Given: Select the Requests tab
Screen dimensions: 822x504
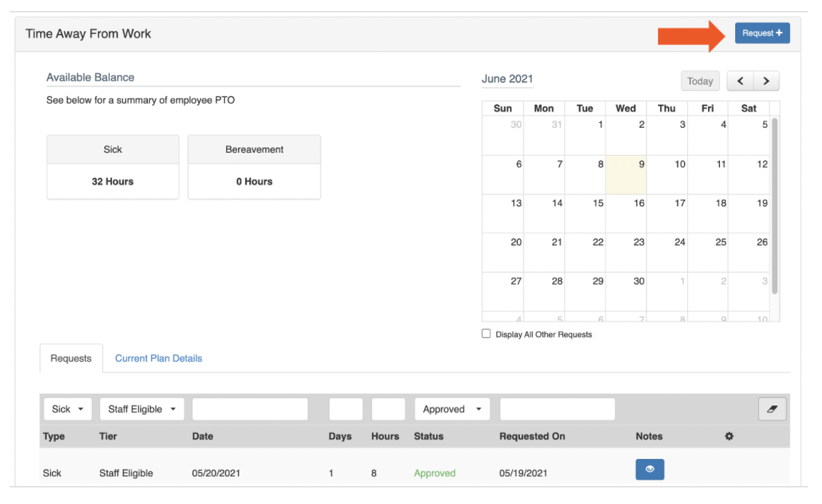Looking at the screenshot, I should [71, 359].
